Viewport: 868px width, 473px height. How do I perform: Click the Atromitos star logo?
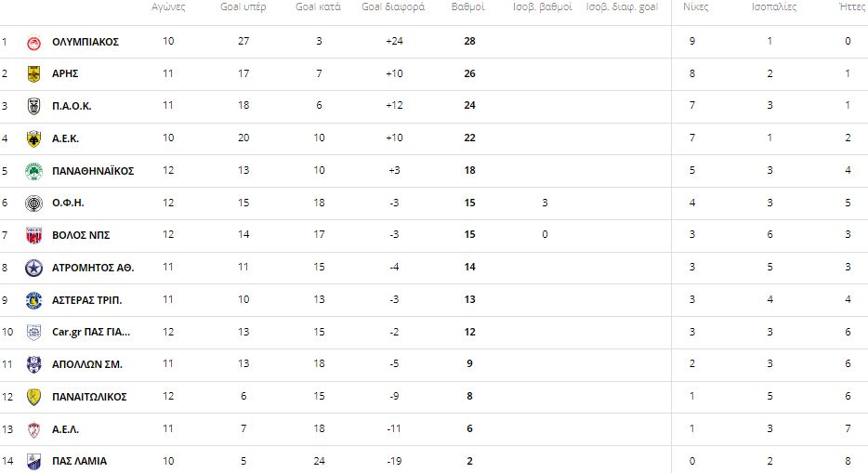[33, 269]
